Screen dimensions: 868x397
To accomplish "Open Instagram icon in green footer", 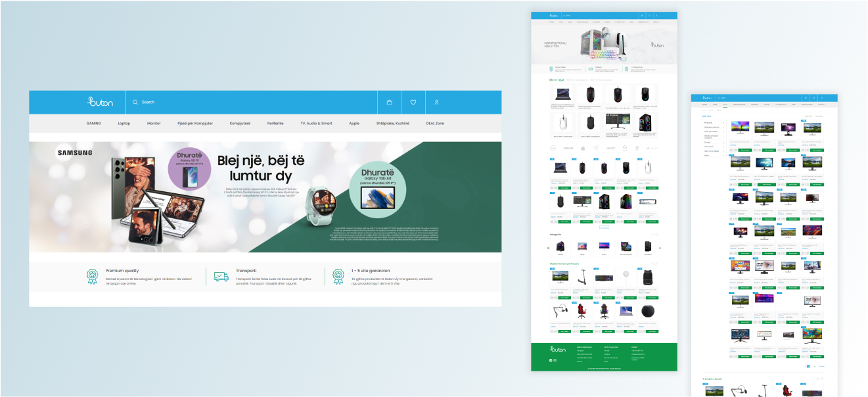I will (555, 360).
